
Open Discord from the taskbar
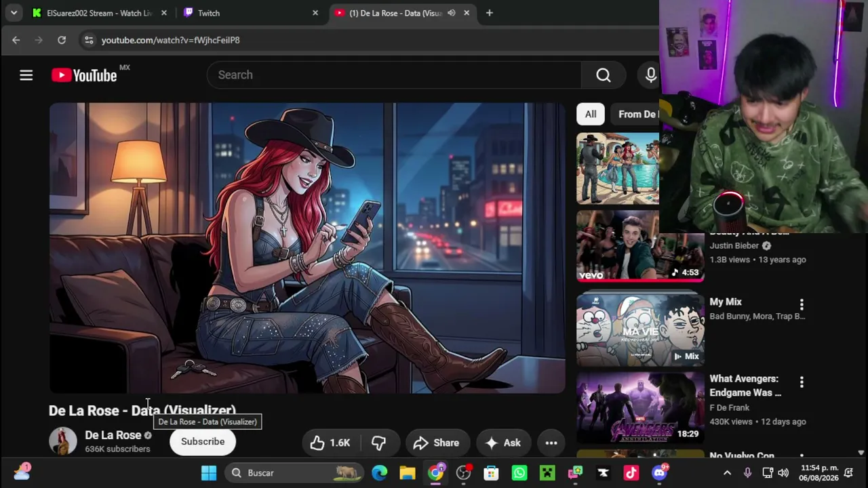tap(659, 472)
